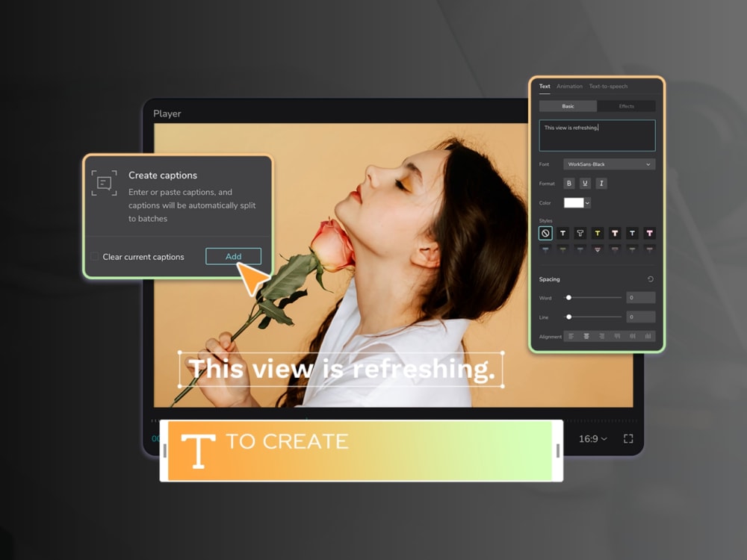The image size is (747, 560).
Task: Click the "Player" panel title
Action: pos(167,113)
